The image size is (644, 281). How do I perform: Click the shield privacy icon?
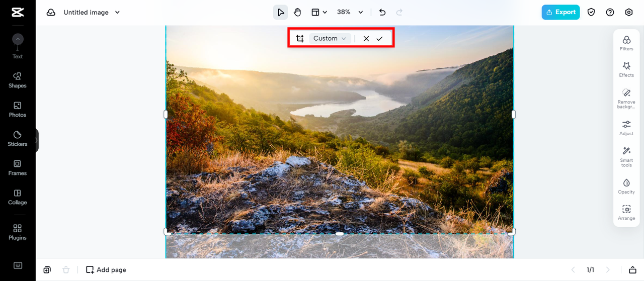pyautogui.click(x=591, y=12)
